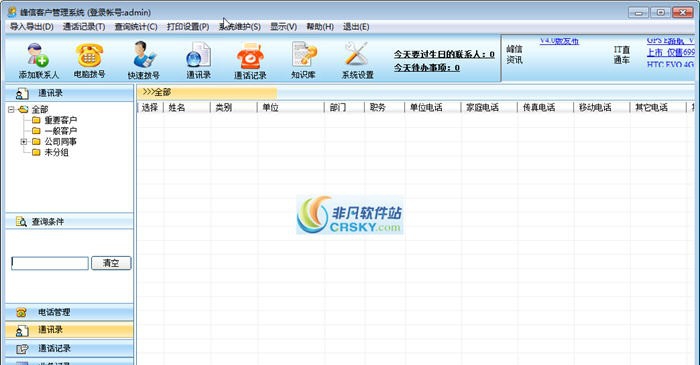This screenshot has height=365, width=700.
Task: Open the 知识库 knowledge base icon
Action: [304, 54]
